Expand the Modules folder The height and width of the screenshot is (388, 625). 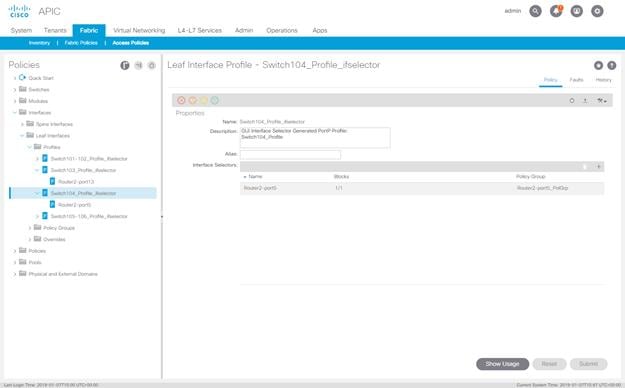15,101
